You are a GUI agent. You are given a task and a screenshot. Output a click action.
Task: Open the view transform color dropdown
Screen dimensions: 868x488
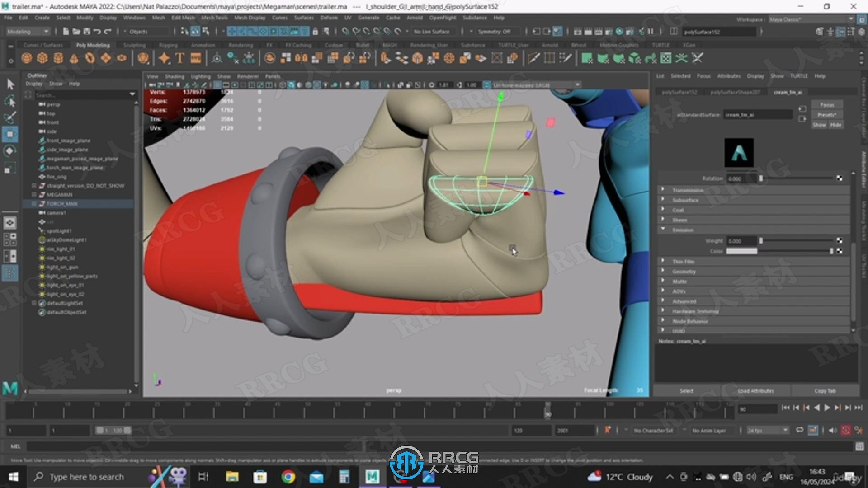pyautogui.click(x=537, y=85)
